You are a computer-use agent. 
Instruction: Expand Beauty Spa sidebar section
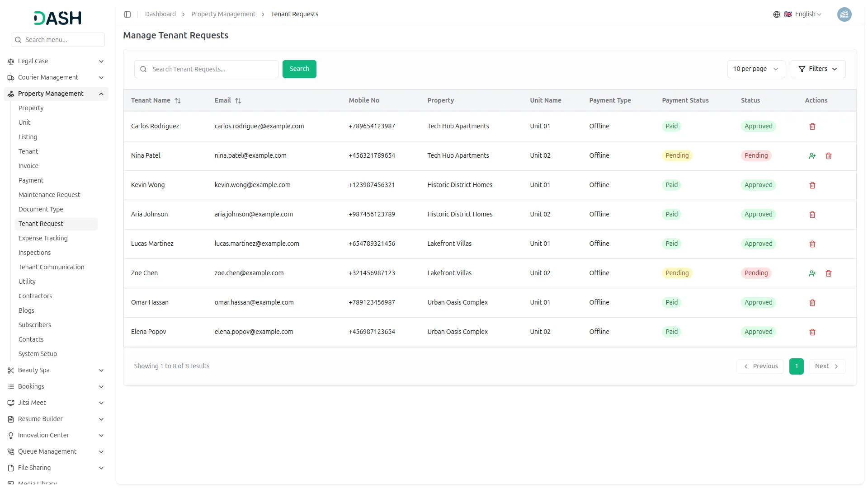coord(101,371)
